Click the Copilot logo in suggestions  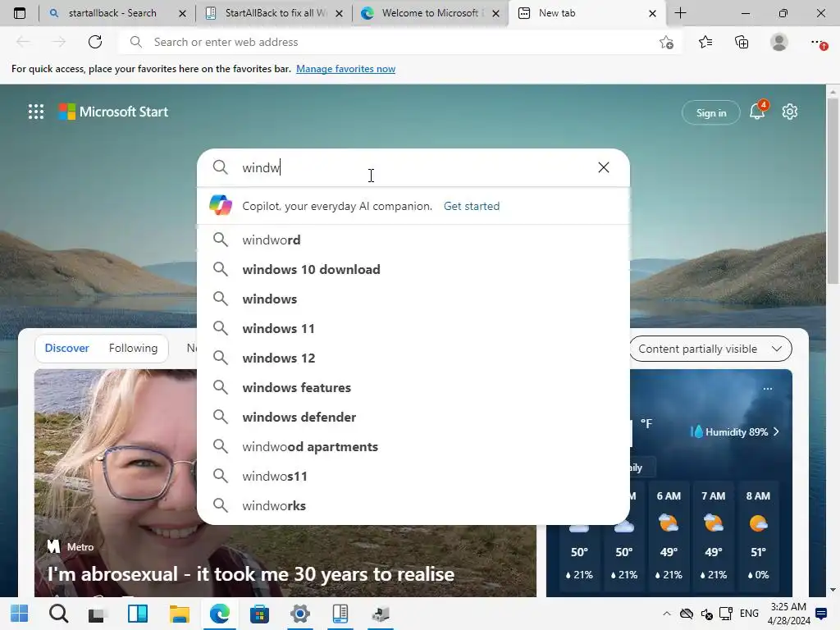pos(220,206)
